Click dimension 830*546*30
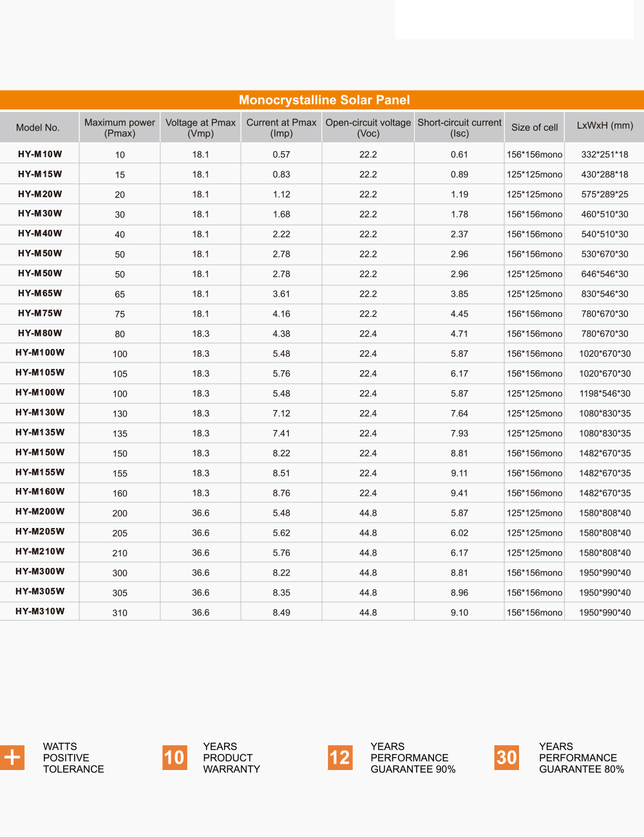644x837 pixels. point(605,294)
